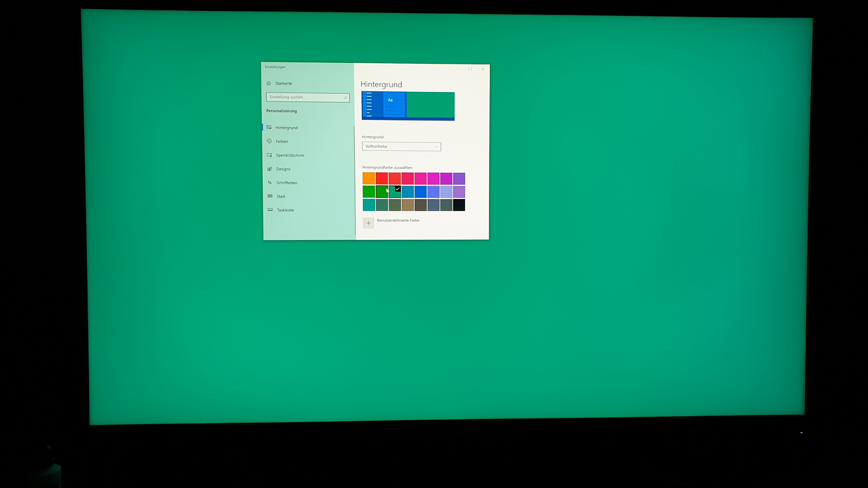Click the search magnifier icon

pyautogui.click(x=345, y=98)
